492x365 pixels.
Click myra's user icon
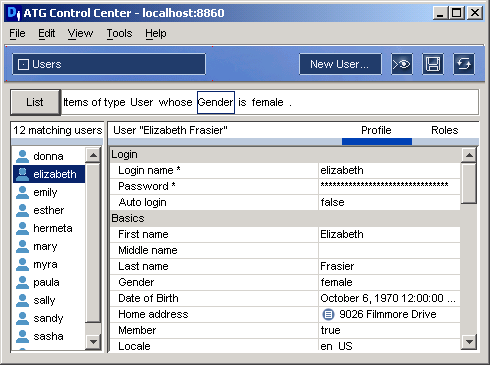pos(22,264)
